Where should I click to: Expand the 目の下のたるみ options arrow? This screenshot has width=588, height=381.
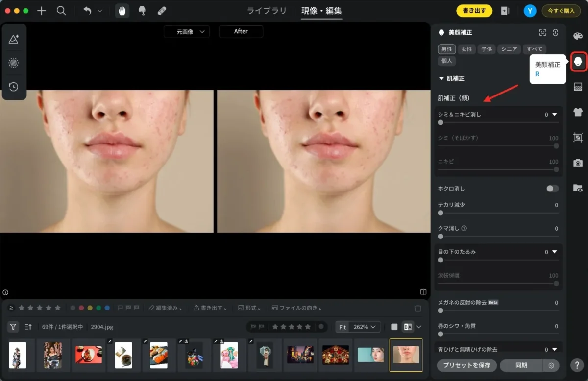click(x=555, y=252)
